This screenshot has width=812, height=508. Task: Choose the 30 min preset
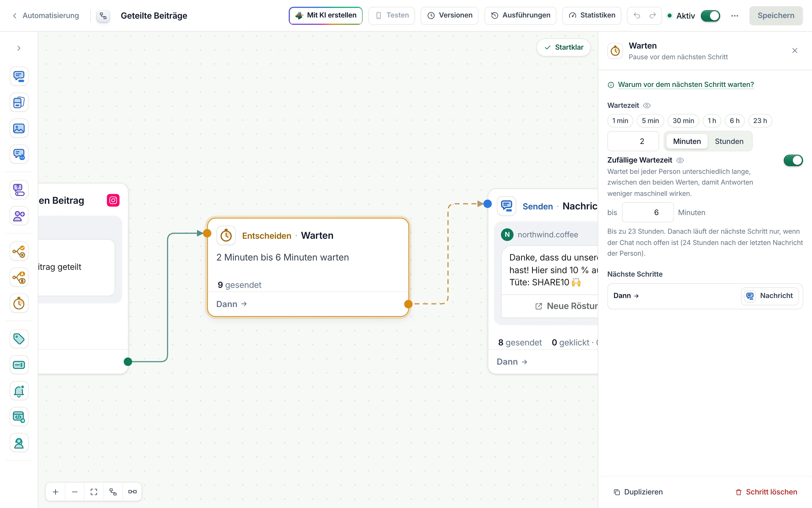683,121
